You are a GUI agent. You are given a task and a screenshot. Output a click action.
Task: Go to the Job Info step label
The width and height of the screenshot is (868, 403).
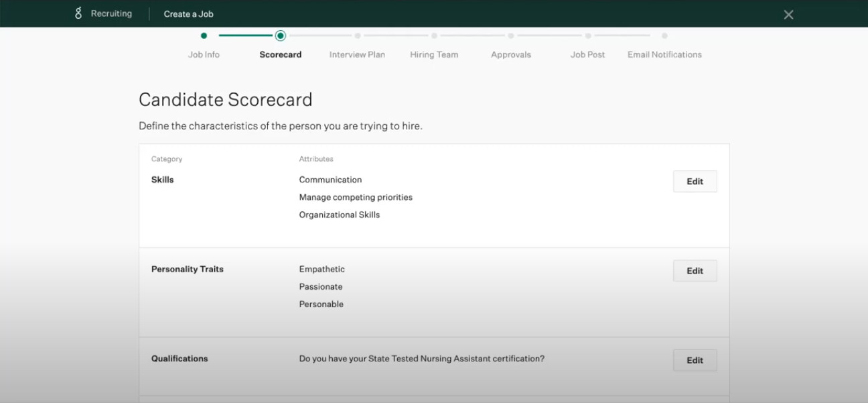click(x=204, y=55)
